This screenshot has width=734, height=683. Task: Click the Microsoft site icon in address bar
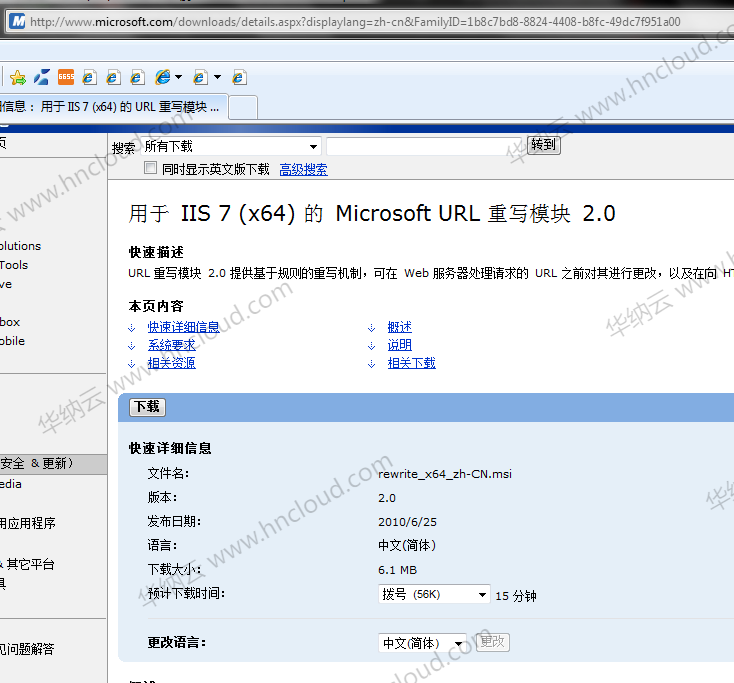18,21
